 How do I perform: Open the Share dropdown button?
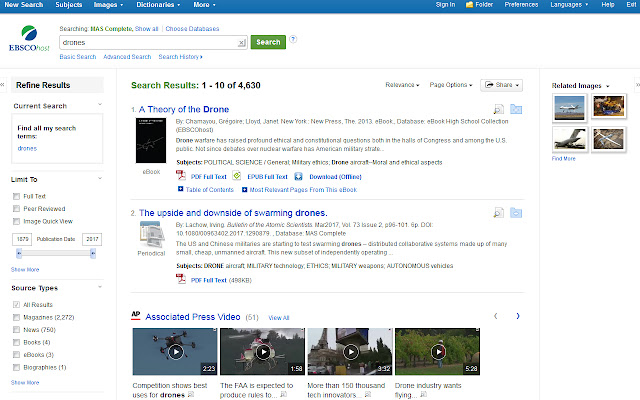pos(502,85)
